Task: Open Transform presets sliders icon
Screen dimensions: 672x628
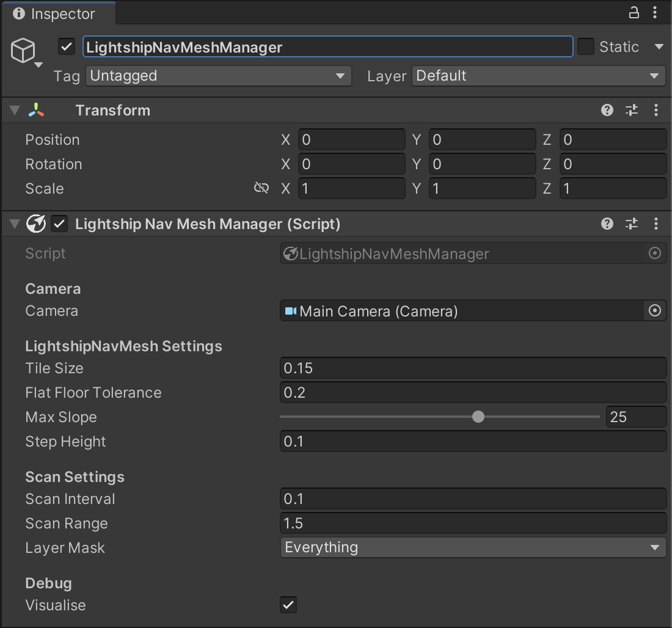Action: (x=631, y=110)
